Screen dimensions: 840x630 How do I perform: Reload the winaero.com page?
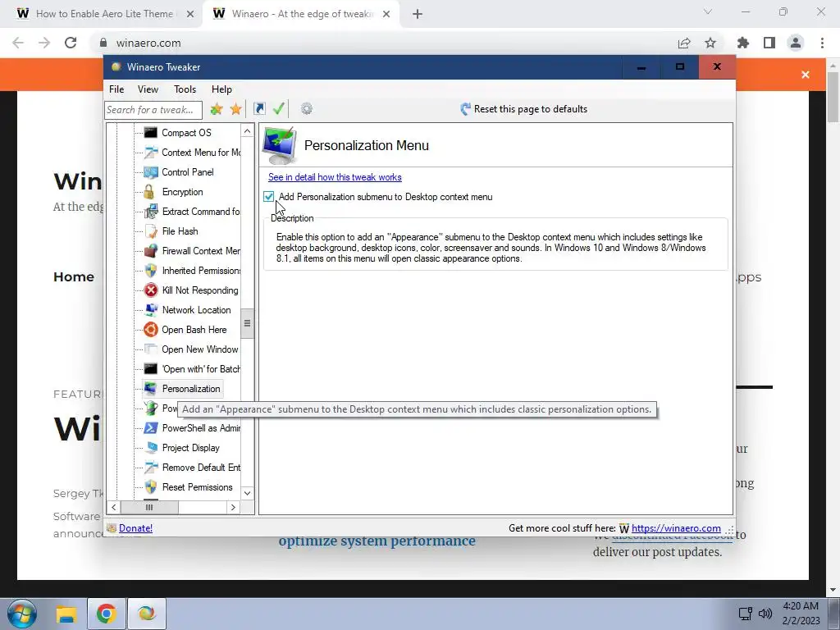71,43
